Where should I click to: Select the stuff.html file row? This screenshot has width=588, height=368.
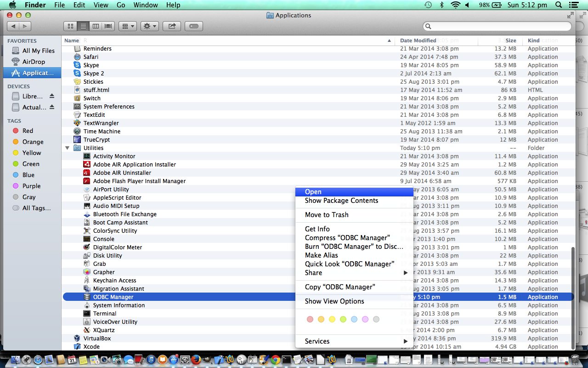[x=318, y=90]
